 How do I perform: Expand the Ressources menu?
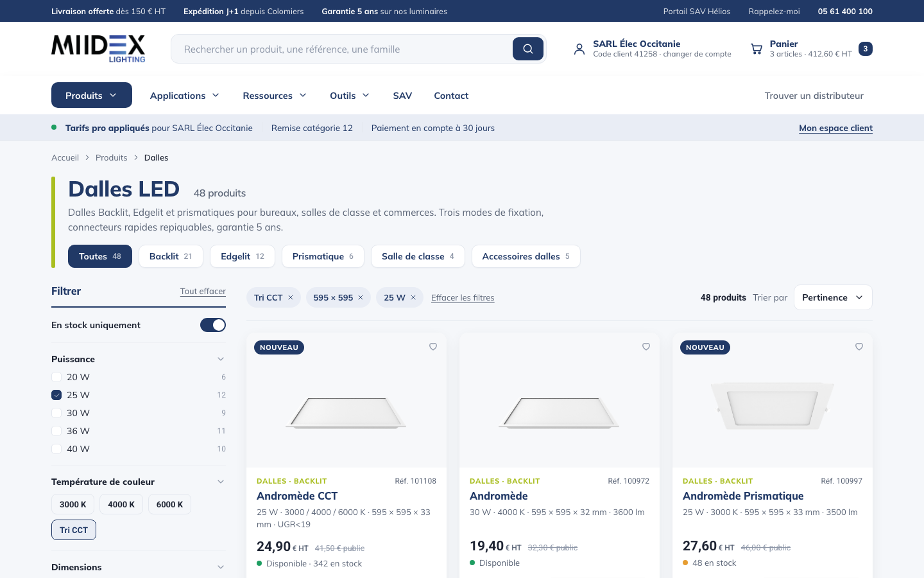click(x=275, y=96)
